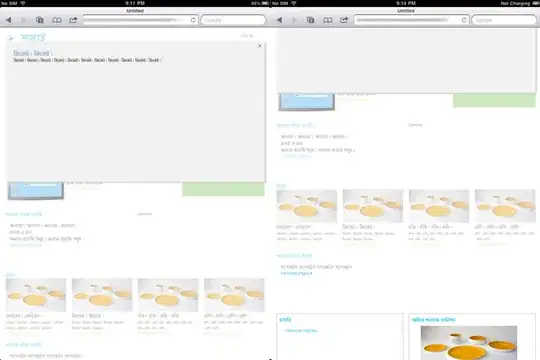Focus the Google search field in the 9:11 PM window

tap(233, 20)
